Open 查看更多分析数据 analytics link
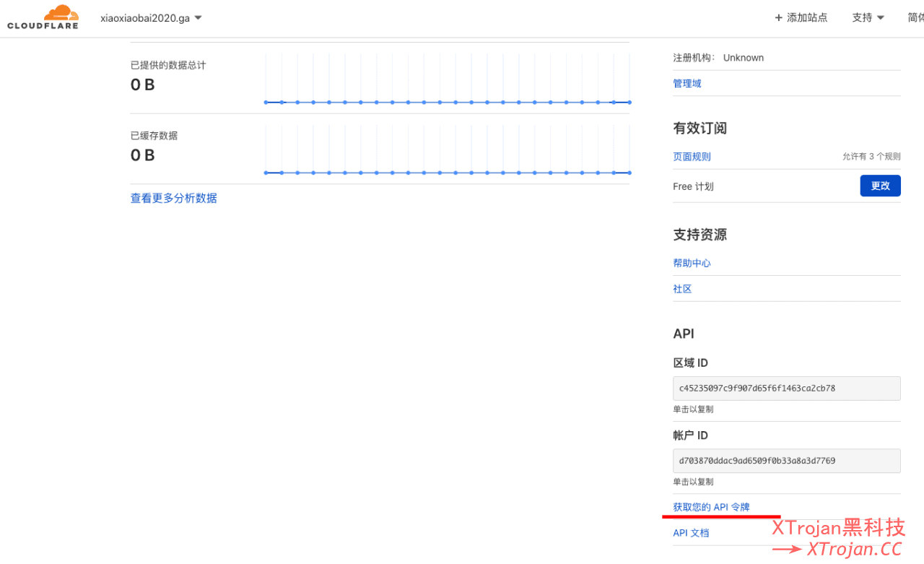Image resolution: width=924 pixels, height=564 pixels. point(173,198)
